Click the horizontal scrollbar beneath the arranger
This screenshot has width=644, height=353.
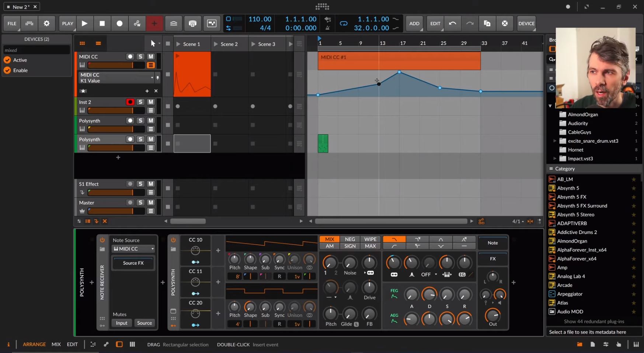(391, 221)
